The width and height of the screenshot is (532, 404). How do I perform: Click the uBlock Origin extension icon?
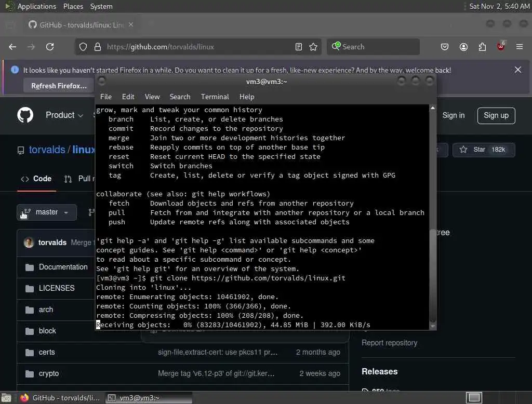click(501, 46)
